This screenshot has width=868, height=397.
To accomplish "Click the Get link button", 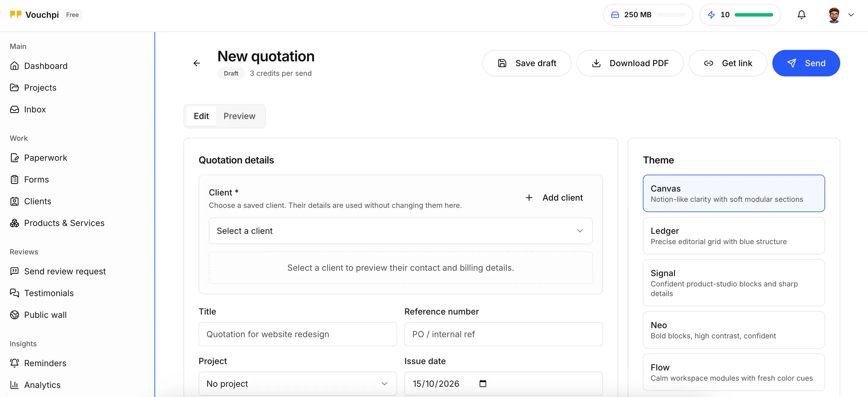I will 728,63.
